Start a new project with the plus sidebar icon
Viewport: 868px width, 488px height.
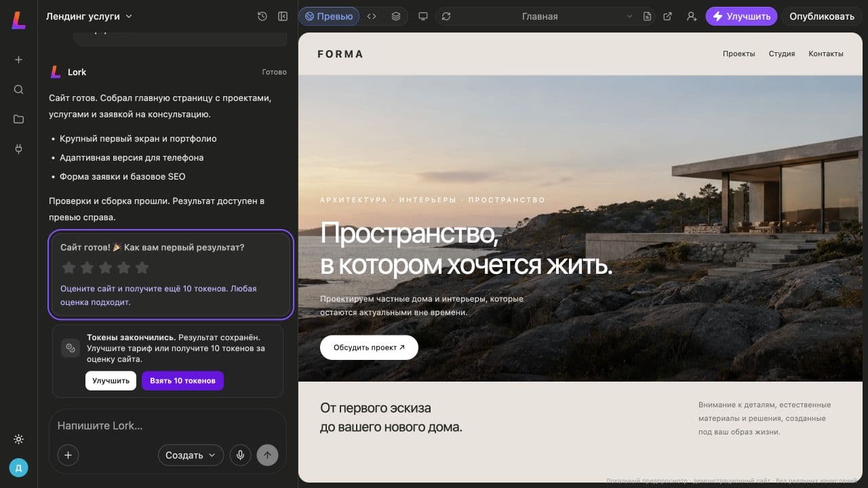[18, 60]
